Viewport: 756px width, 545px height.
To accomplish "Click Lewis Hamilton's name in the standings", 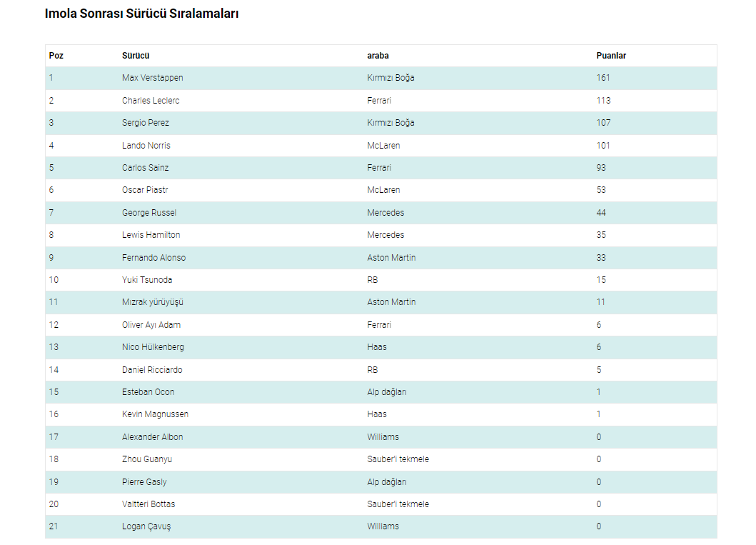I will coord(151,235).
